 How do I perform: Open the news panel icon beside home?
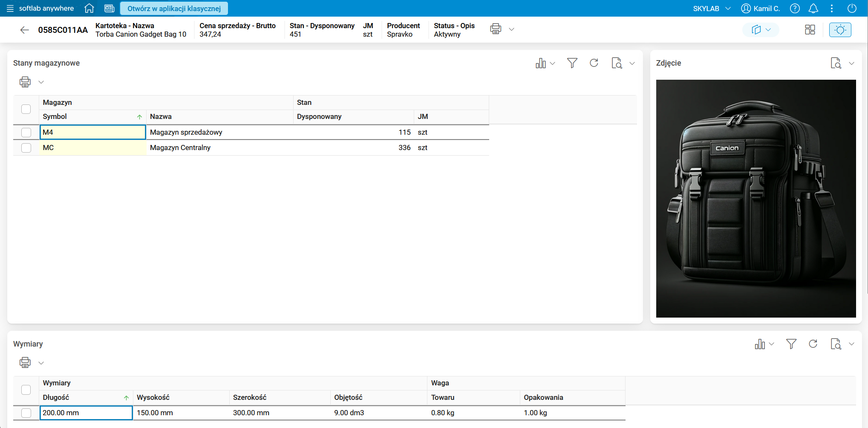click(110, 9)
